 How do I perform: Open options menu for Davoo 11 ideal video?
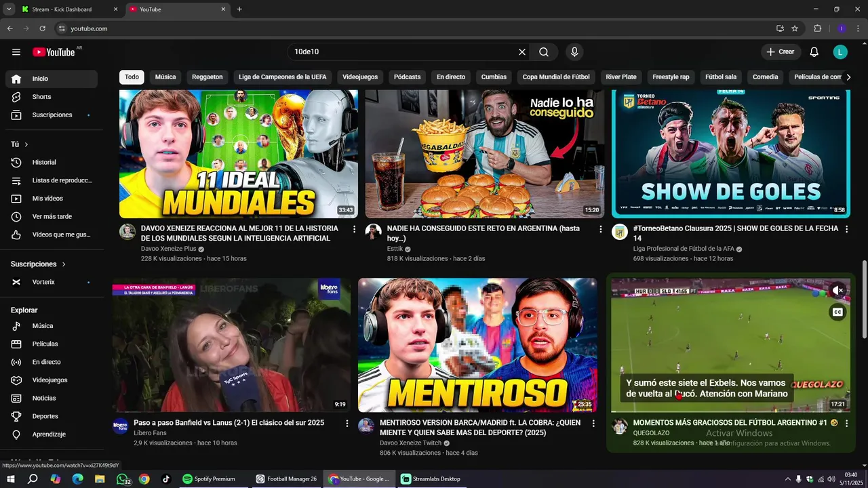[x=354, y=229]
